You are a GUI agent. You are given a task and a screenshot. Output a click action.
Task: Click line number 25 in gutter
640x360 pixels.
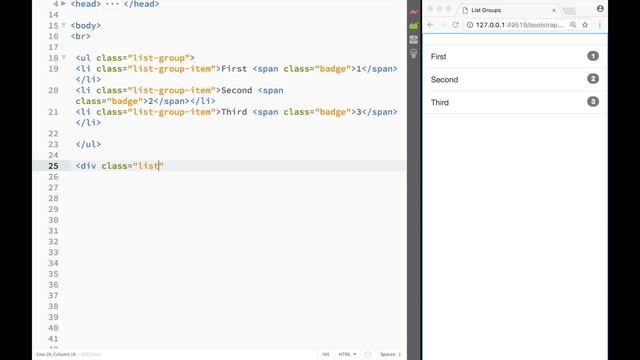point(53,166)
